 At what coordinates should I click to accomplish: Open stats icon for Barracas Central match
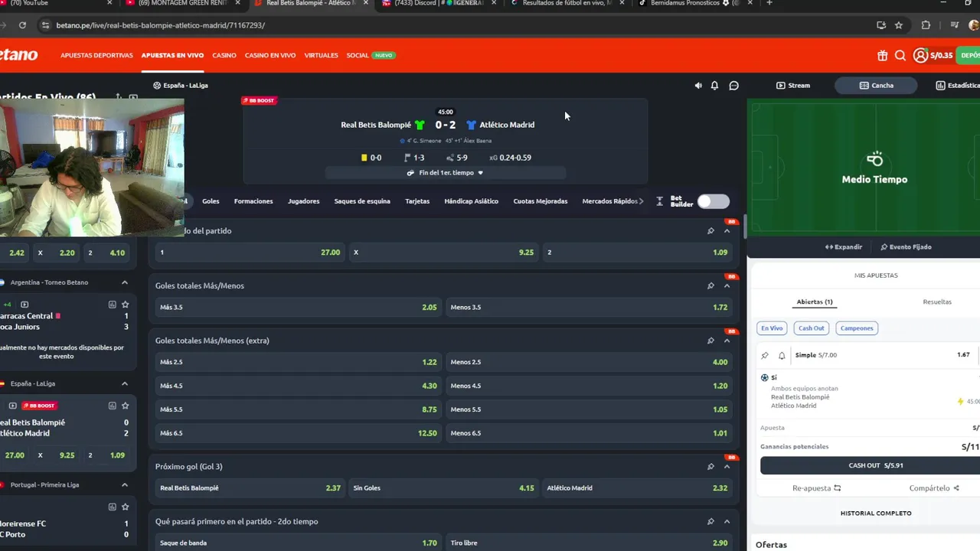coord(112,305)
